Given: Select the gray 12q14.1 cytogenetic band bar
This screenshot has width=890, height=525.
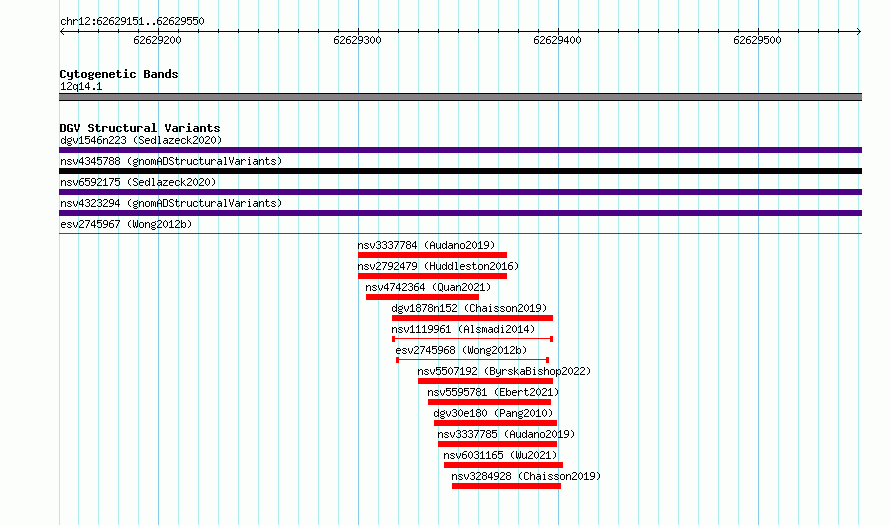Looking at the screenshot, I should [x=460, y=97].
